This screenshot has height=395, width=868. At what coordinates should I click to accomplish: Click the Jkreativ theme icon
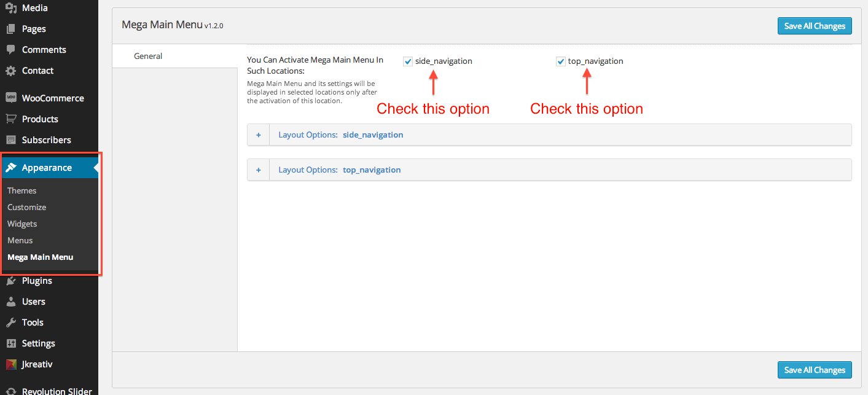(x=10, y=364)
